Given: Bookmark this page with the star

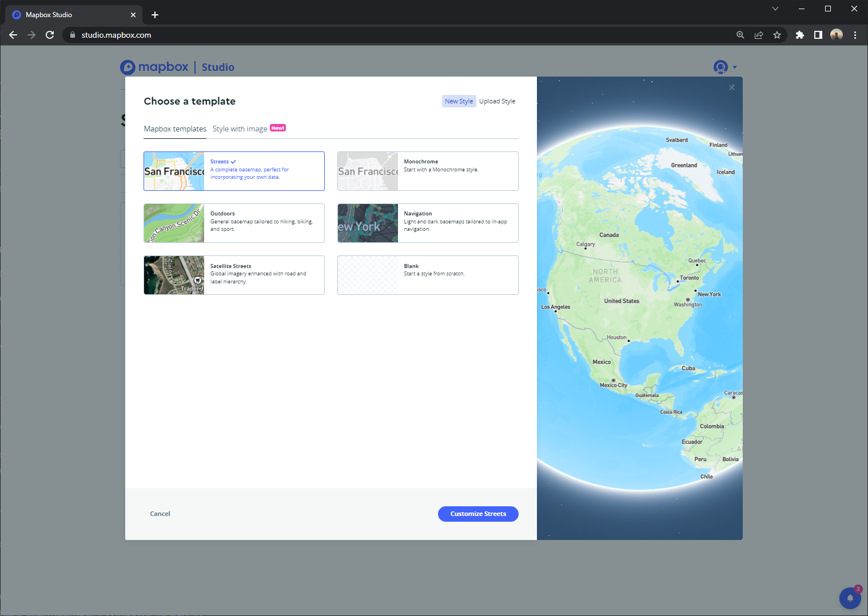Looking at the screenshot, I should pos(777,35).
